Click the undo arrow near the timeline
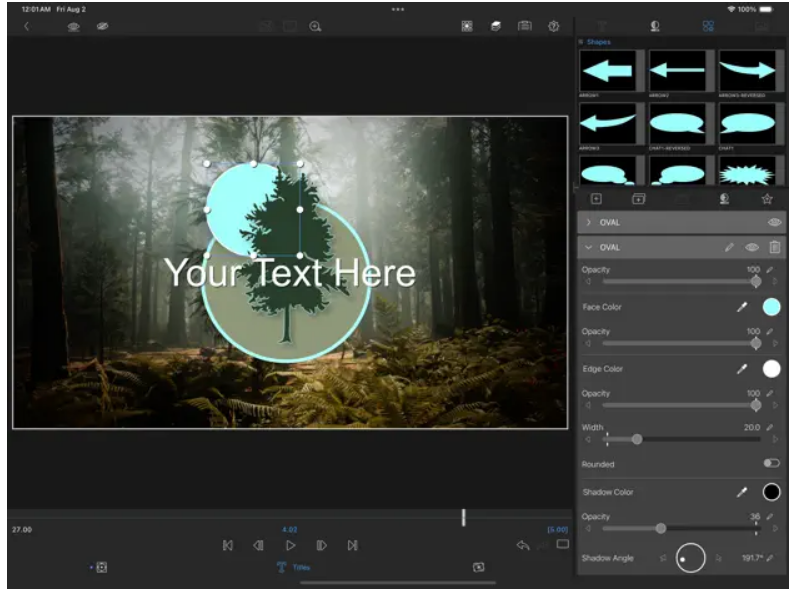This screenshot has width=797, height=590. 522,545
